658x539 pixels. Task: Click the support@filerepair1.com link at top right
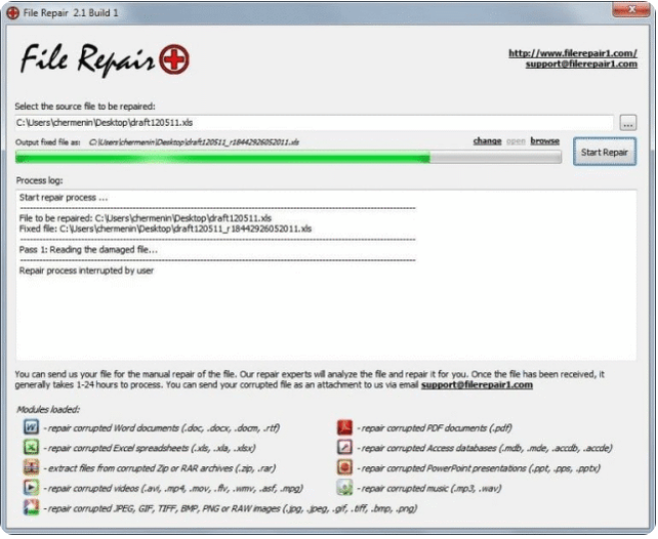581,64
